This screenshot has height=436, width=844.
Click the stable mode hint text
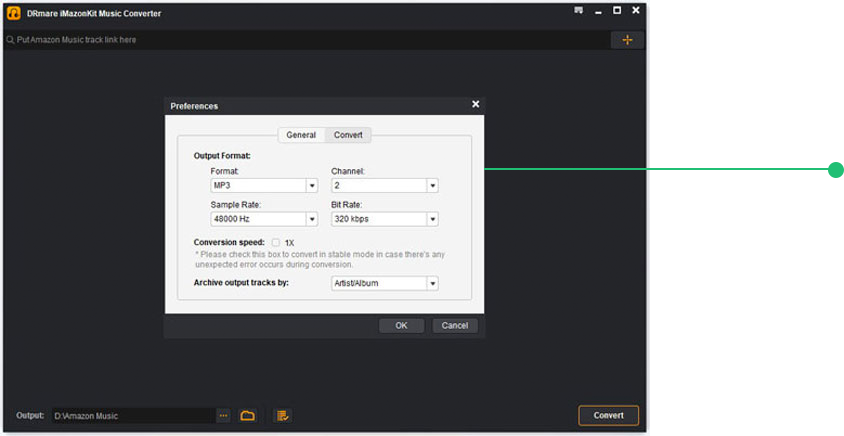pos(320,259)
